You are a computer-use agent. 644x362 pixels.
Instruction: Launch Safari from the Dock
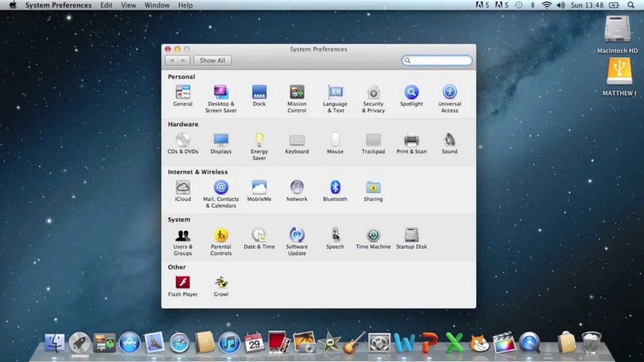click(x=179, y=343)
